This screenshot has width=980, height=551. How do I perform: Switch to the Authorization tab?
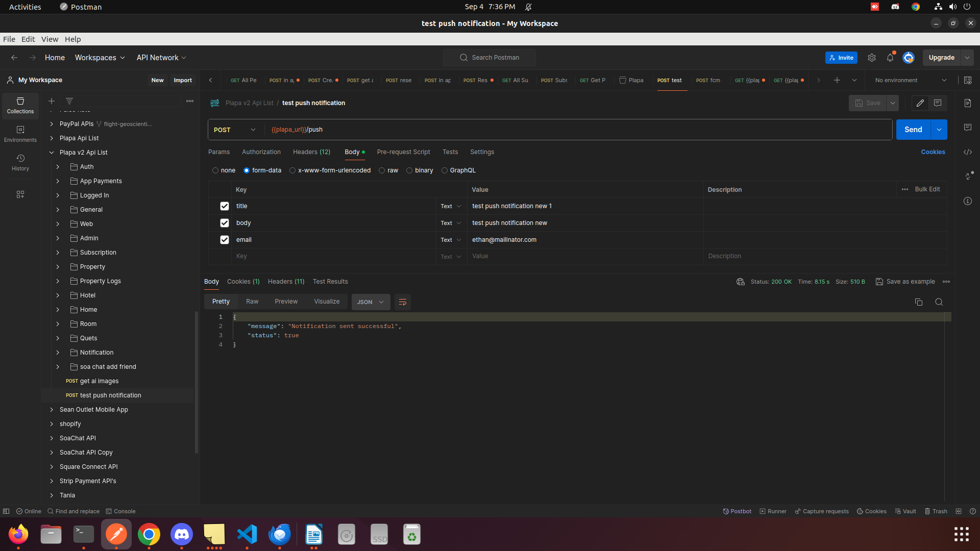(261, 152)
